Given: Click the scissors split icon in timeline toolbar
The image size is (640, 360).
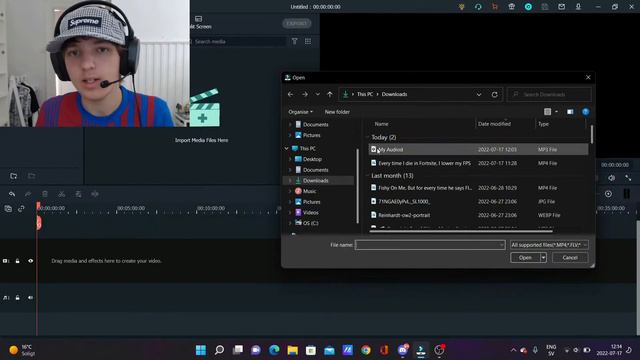Looking at the screenshot, I should 62,194.
